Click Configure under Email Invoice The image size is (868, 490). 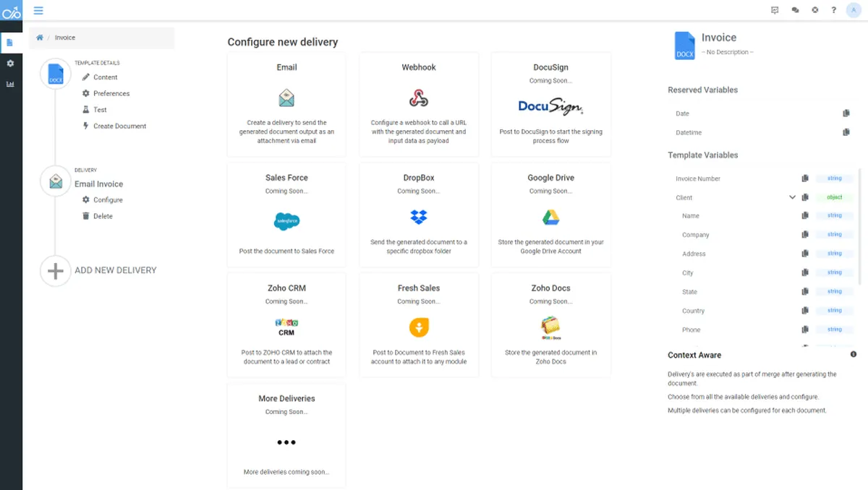point(108,199)
